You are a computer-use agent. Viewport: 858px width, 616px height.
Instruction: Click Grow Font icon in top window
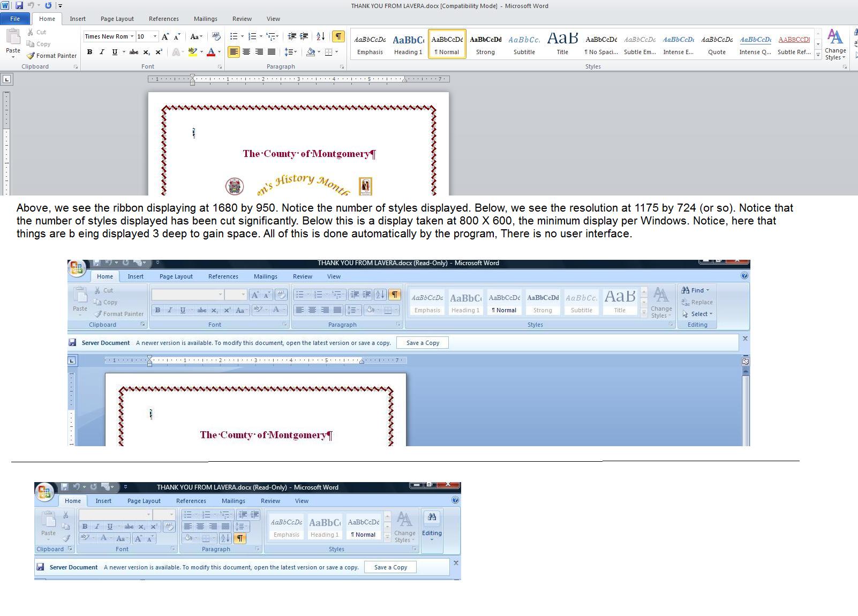(165, 36)
